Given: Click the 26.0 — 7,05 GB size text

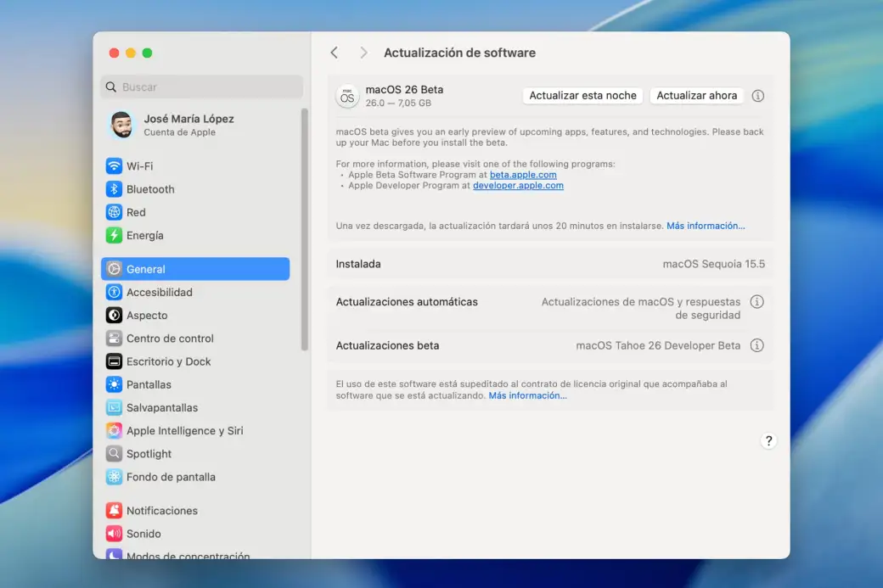Looking at the screenshot, I should [398, 103].
